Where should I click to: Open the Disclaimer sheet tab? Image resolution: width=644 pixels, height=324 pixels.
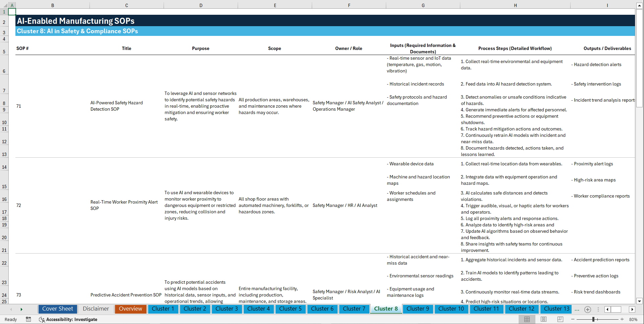pyautogui.click(x=96, y=309)
